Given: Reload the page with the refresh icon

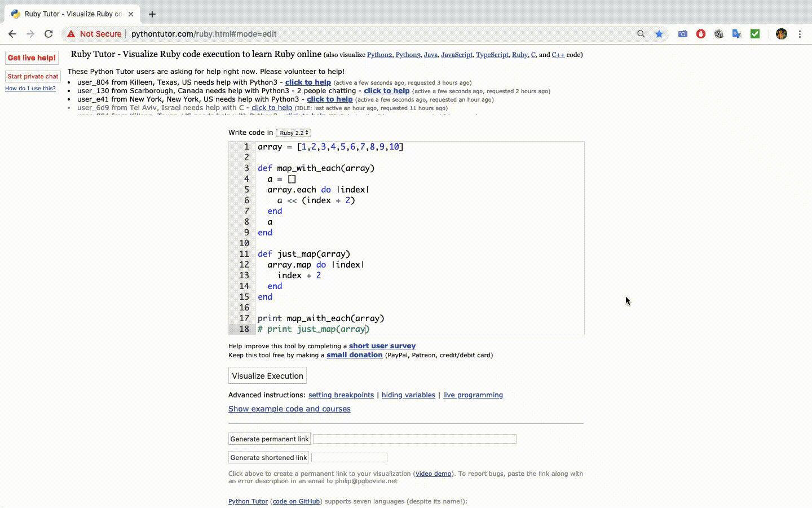Looking at the screenshot, I should pos(48,34).
